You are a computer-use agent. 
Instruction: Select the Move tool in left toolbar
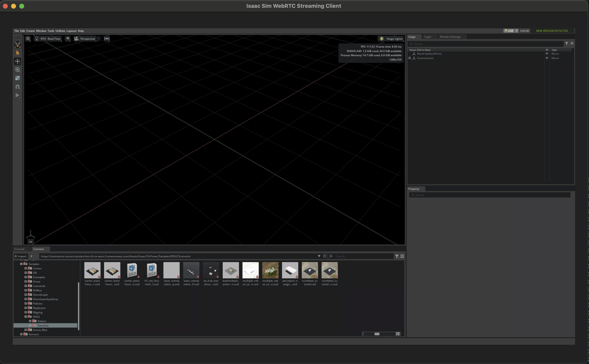(x=18, y=61)
